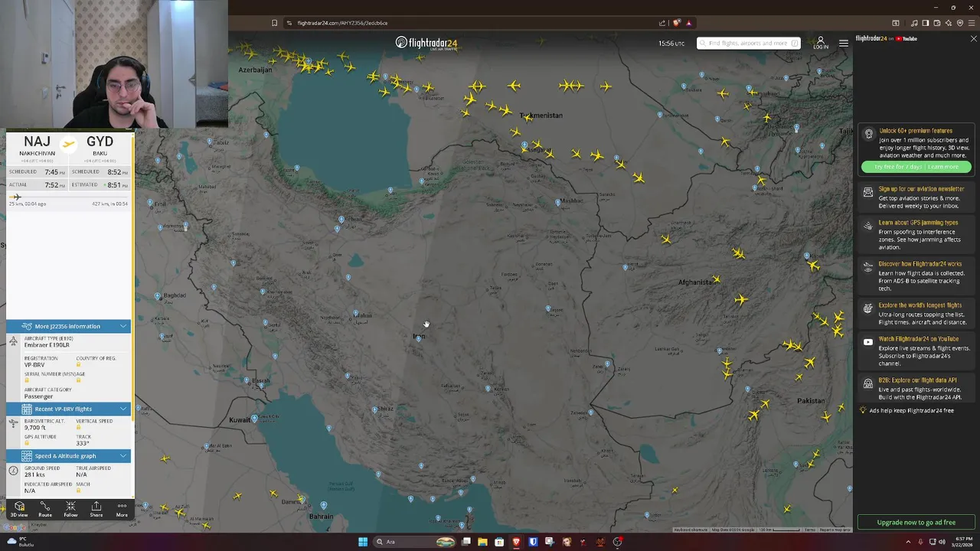Click the GYD Baku destination airport

(100, 145)
